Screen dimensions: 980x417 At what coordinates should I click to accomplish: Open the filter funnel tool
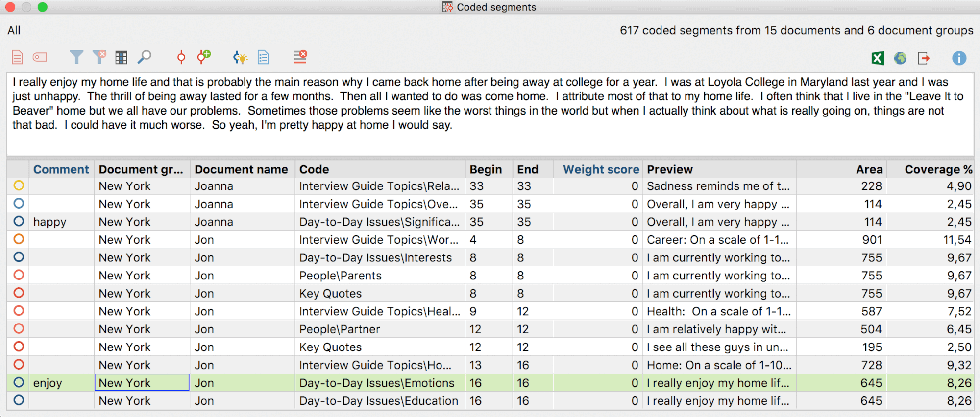pyautogui.click(x=76, y=57)
